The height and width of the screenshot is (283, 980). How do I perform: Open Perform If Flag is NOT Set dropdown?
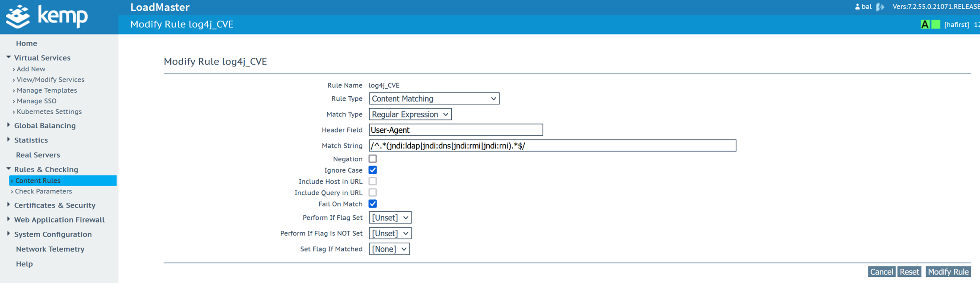pyautogui.click(x=390, y=233)
